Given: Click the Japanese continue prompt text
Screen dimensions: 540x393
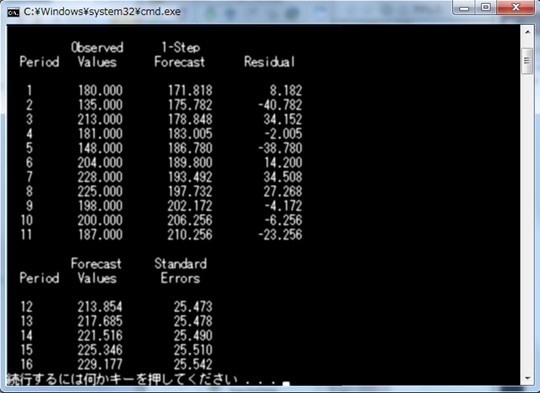Looking at the screenshot, I should (123, 379).
